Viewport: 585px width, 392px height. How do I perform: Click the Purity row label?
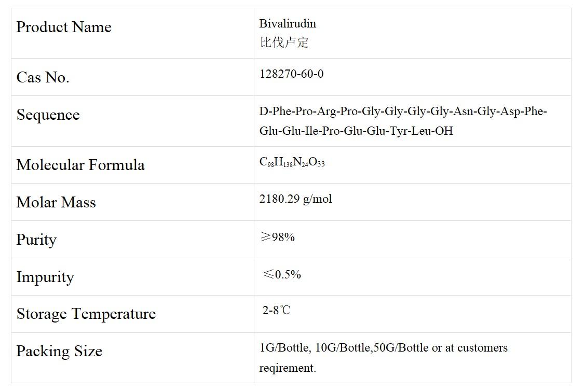pyautogui.click(x=36, y=240)
